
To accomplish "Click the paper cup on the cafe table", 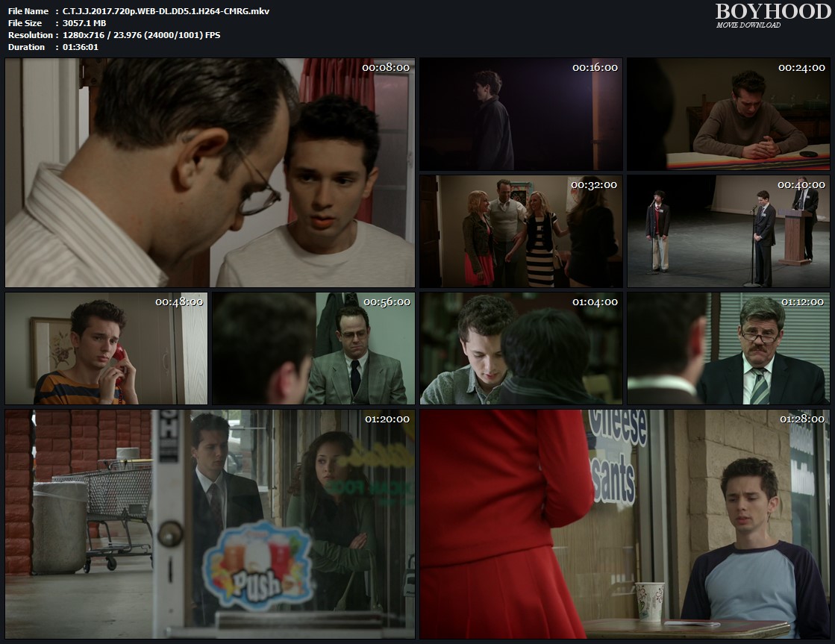I will pyautogui.click(x=649, y=601).
